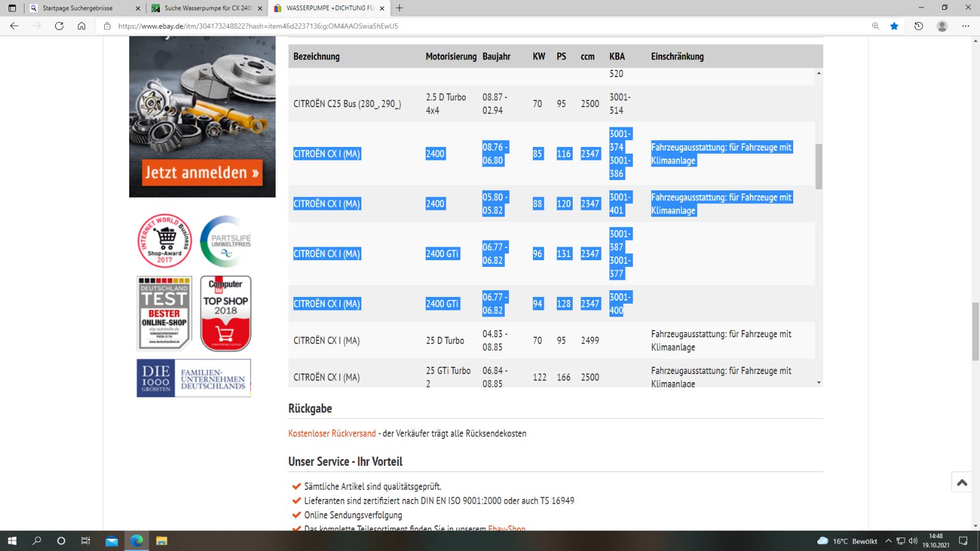The image size is (980, 551).
Task: Close the WASSERPUMPE +DICHTUNG tab
Action: (382, 8)
